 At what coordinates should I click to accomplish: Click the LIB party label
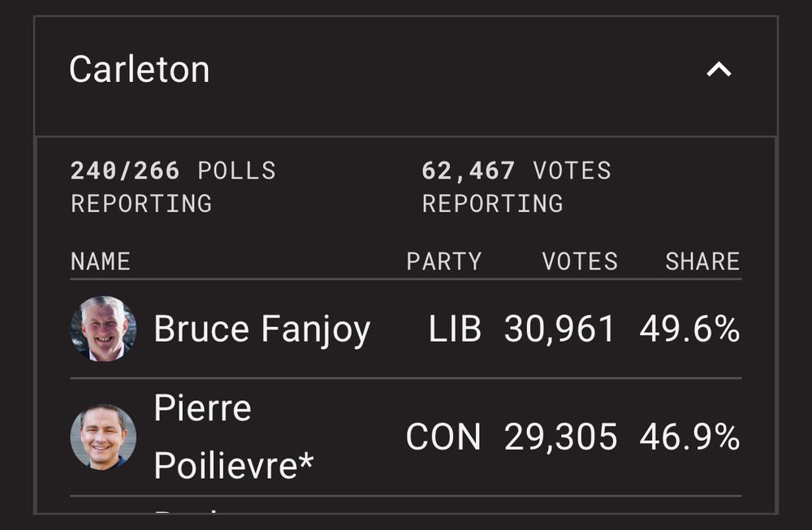click(x=455, y=330)
